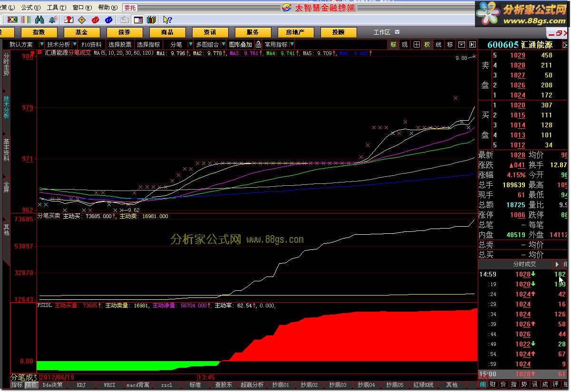Switch to the WRSI indicator tab
The image size is (571, 392).
pos(109,385)
